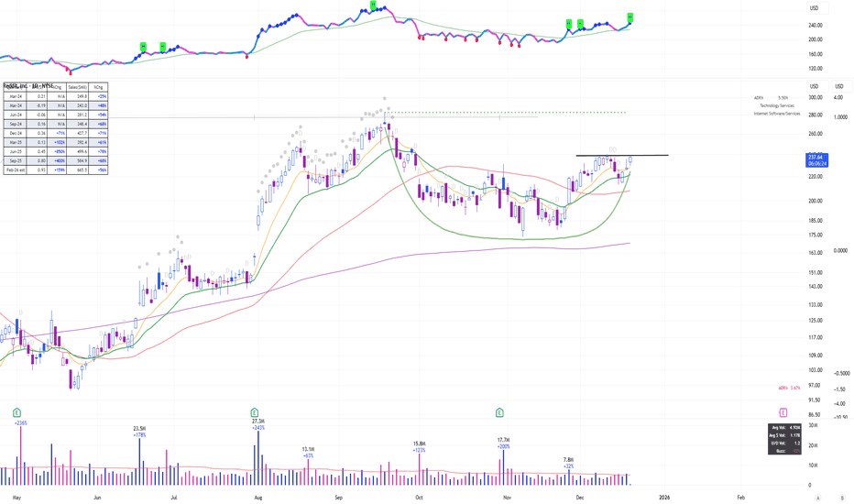Open the left USD currency selector of main pane
The width and height of the screenshot is (854, 504).
817,86
